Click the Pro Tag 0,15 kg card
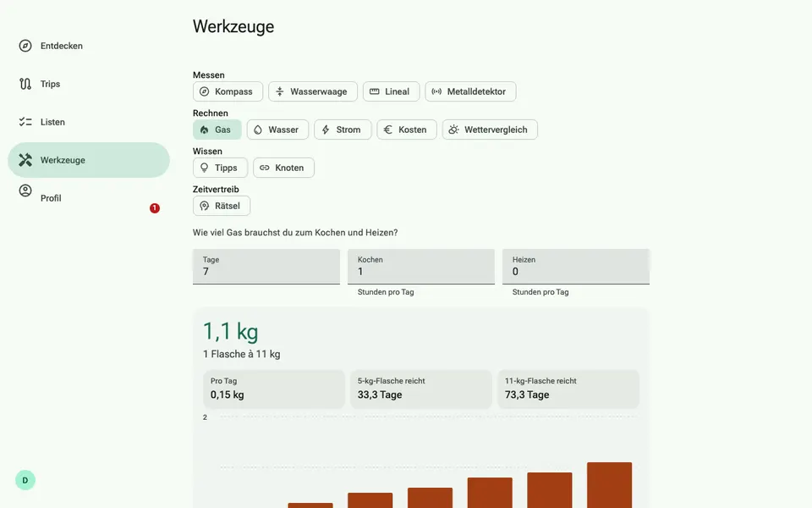812x508 pixels. (x=274, y=389)
